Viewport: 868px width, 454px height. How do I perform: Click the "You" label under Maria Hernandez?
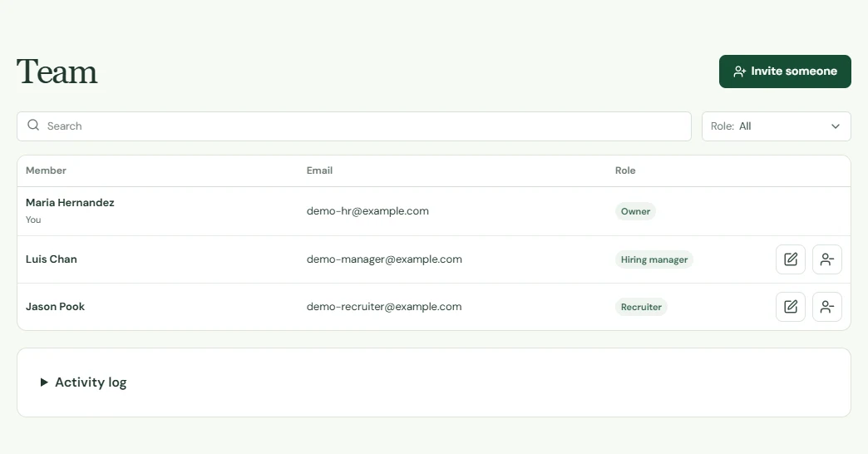click(x=33, y=220)
